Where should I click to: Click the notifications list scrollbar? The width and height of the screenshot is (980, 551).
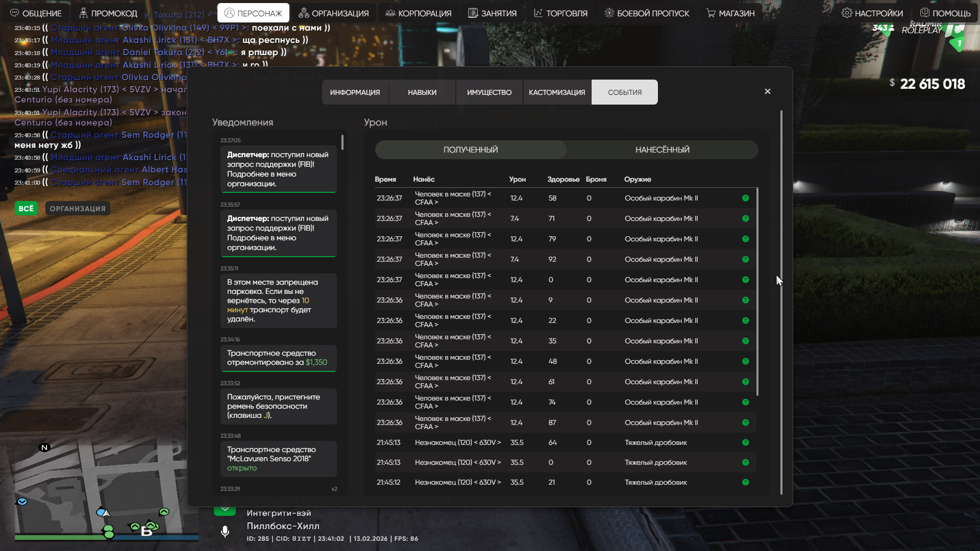click(342, 143)
